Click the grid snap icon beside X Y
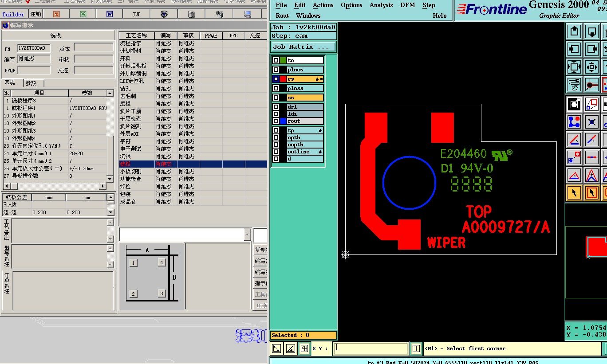 (x=304, y=348)
